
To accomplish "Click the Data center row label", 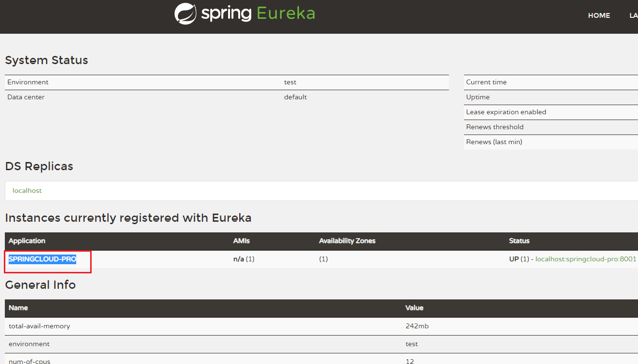I will click(x=26, y=97).
